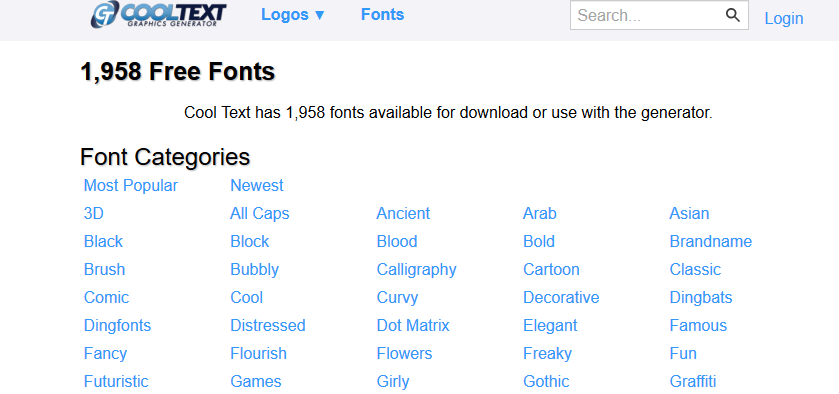The width and height of the screenshot is (839, 394).
Task: Browse Ancient fonts
Action: click(x=403, y=214)
